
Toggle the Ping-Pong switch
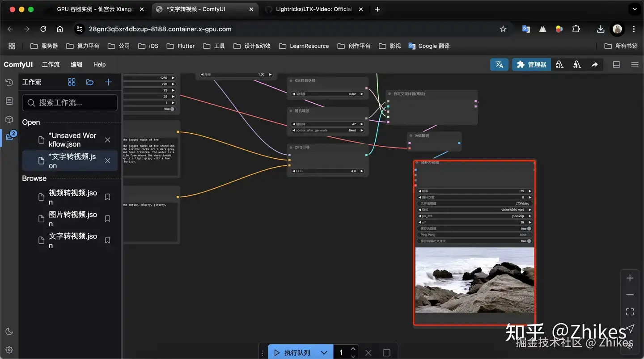[529, 235]
